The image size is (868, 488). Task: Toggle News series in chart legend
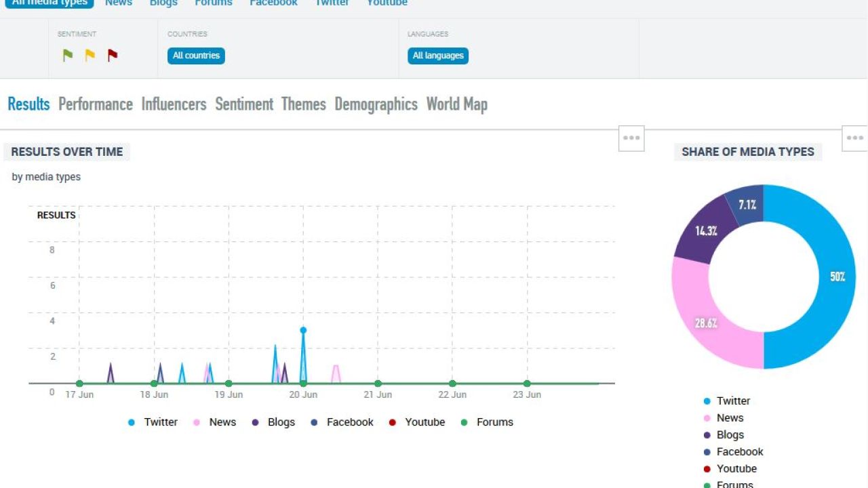215,422
